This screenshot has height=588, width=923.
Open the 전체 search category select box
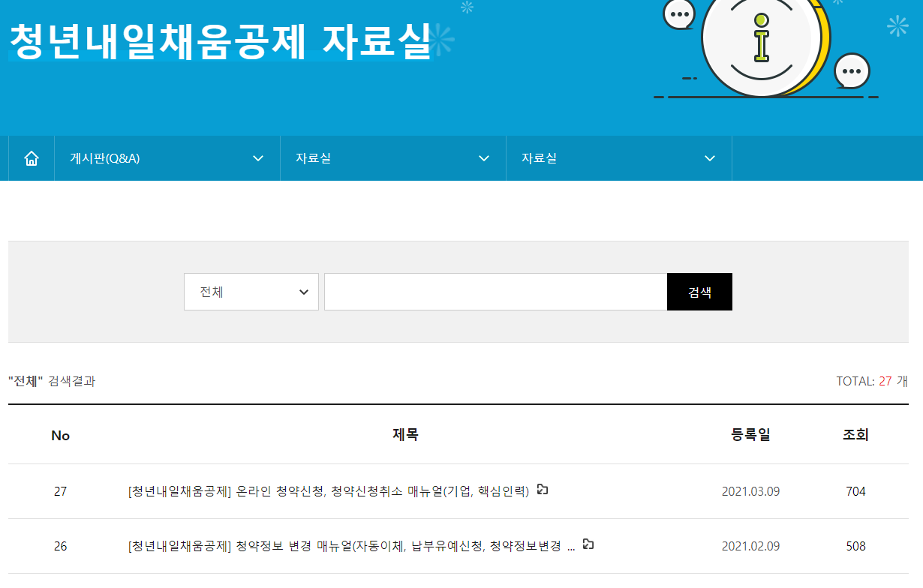click(x=251, y=292)
